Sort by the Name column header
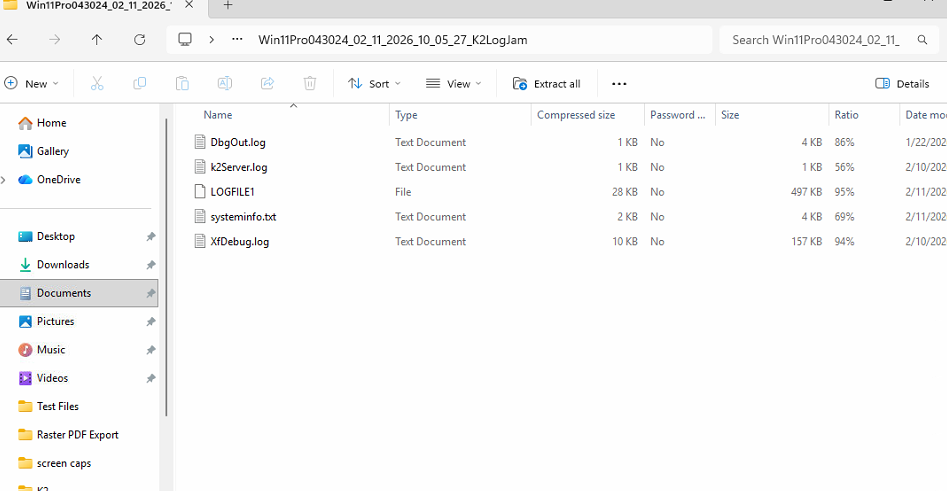947x491 pixels. (218, 115)
